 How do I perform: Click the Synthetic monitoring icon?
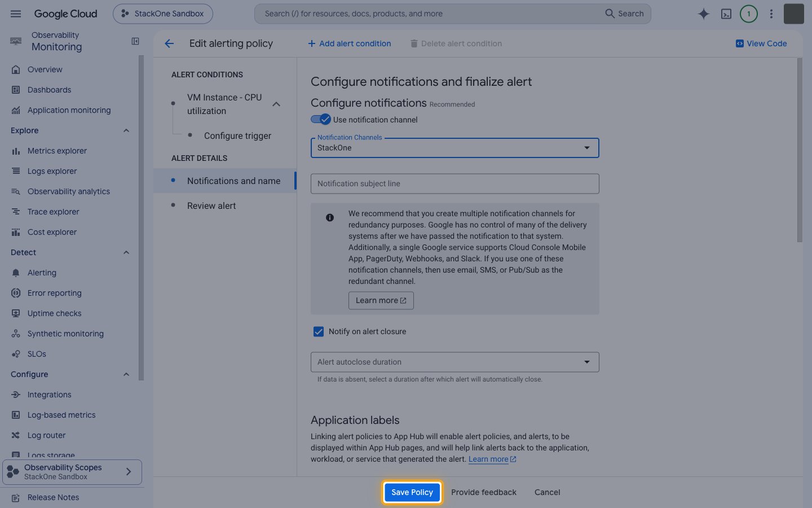pos(16,334)
